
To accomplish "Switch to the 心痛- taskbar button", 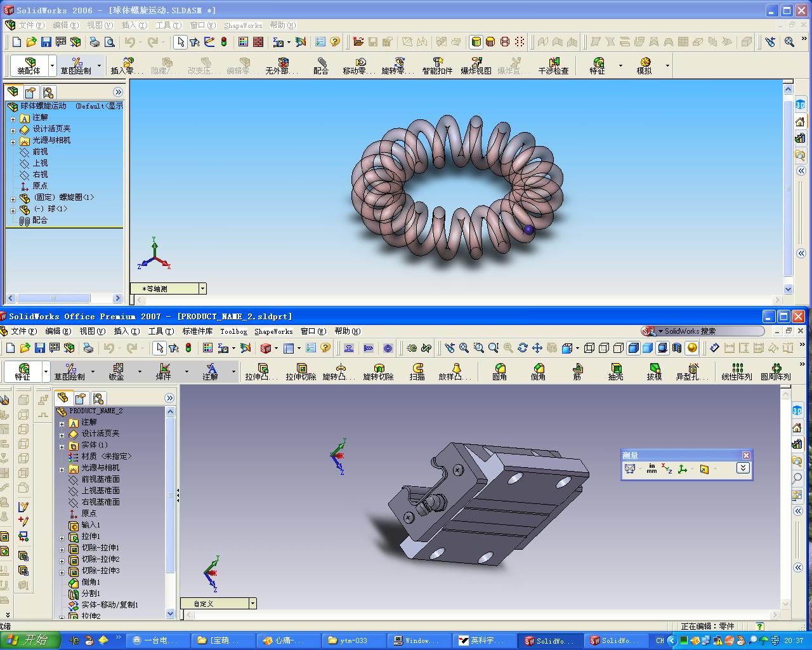I will coord(289,640).
